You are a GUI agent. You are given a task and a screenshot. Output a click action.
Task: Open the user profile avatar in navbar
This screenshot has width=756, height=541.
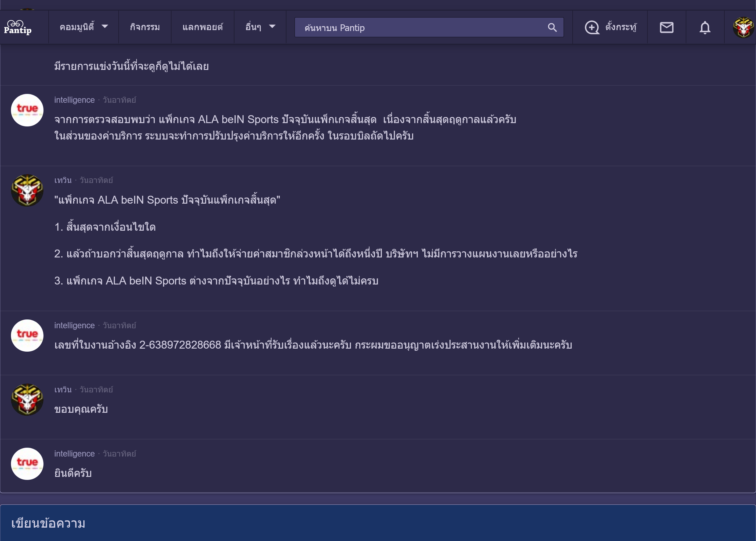743,27
